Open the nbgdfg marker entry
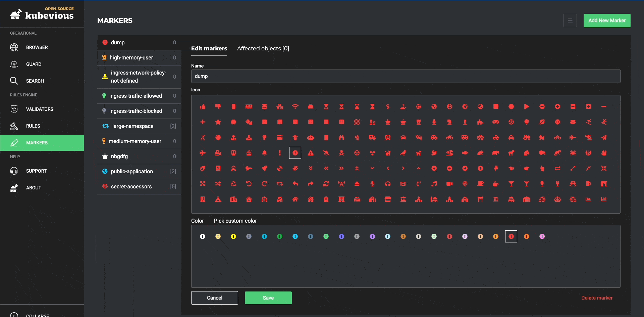This screenshot has width=644, height=317. pyautogui.click(x=139, y=156)
